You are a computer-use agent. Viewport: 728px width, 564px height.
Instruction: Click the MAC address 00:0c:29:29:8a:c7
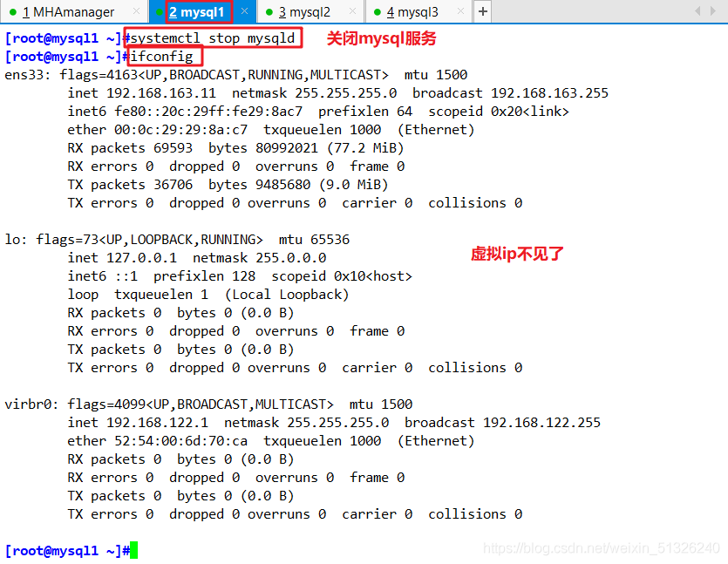click(181, 130)
